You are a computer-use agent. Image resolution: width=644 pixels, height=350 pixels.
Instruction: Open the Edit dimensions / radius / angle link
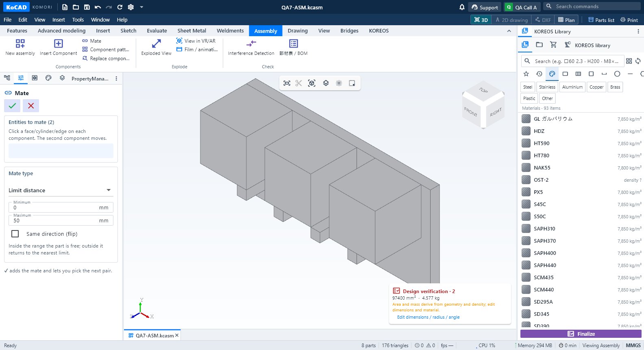(x=428, y=317)
